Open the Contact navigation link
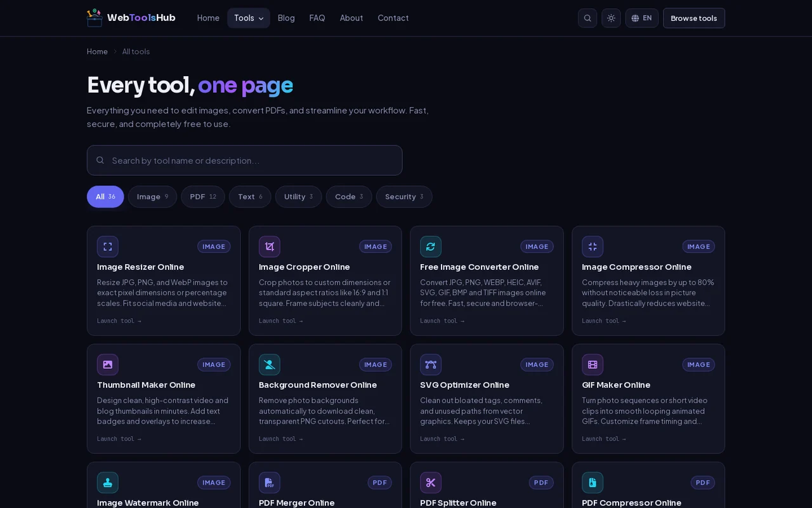Image resolution: width=812 pixels, height=508 pixels. tap(393, 18)
